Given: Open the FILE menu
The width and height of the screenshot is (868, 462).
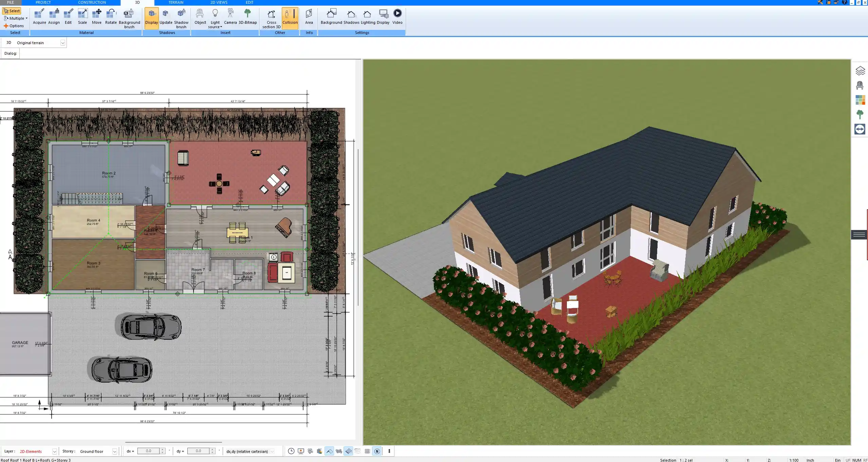Looking at the screenshot, I should [x=10, y=2].
